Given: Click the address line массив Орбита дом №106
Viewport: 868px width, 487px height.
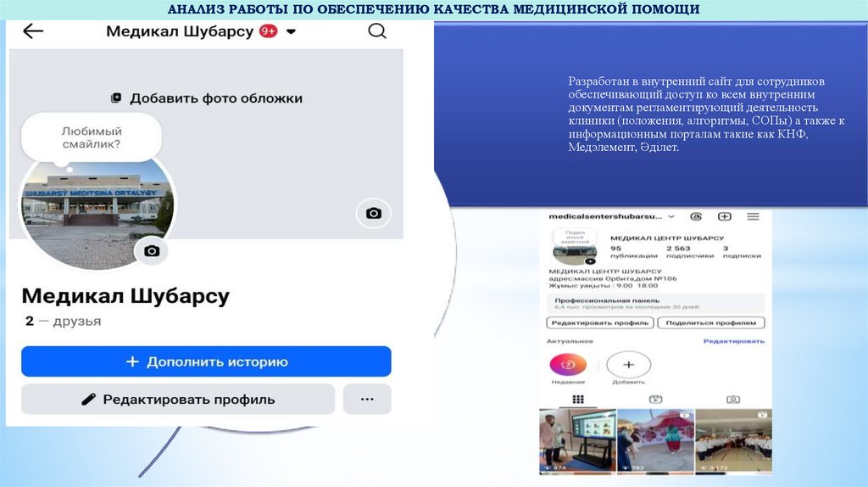Looking at the screenshot, I should pos(613,278).
